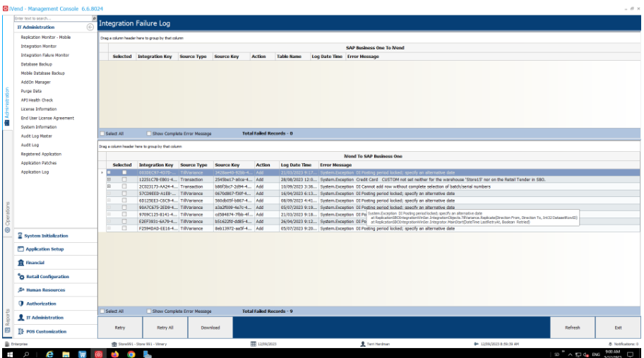Screen dimensions: 644x358
Task: Tick Select All in SAP Business One To iVend grid
Action: pos(102,133)
